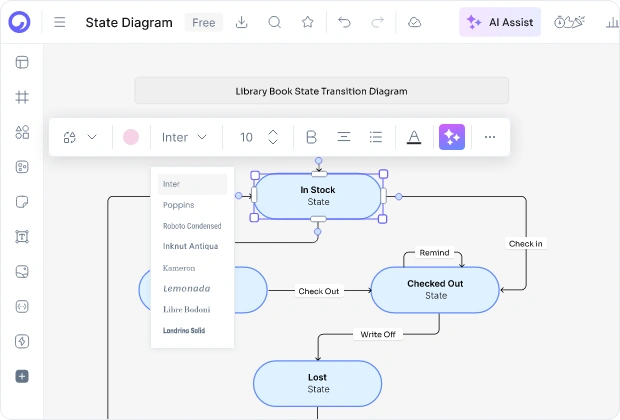Open the icons and stickers tool in sidebar

(22, 167)
